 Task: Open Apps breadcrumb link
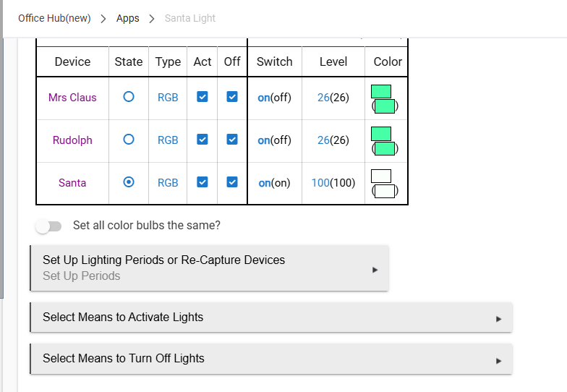(x=128, y=18)
